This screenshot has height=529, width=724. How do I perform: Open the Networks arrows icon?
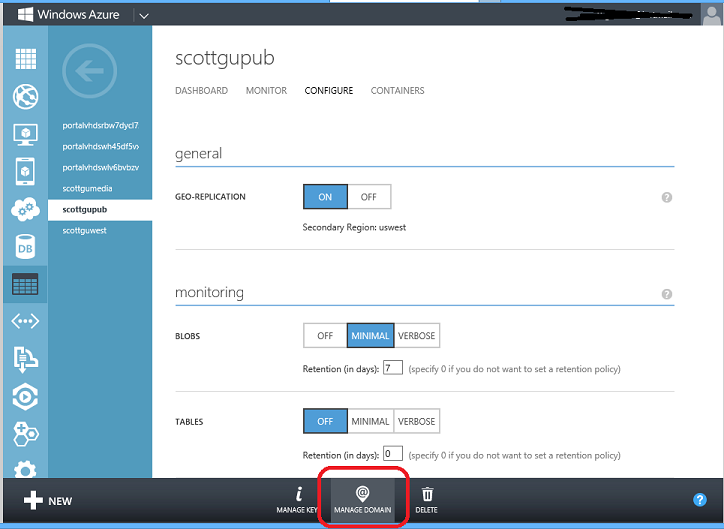25,321
